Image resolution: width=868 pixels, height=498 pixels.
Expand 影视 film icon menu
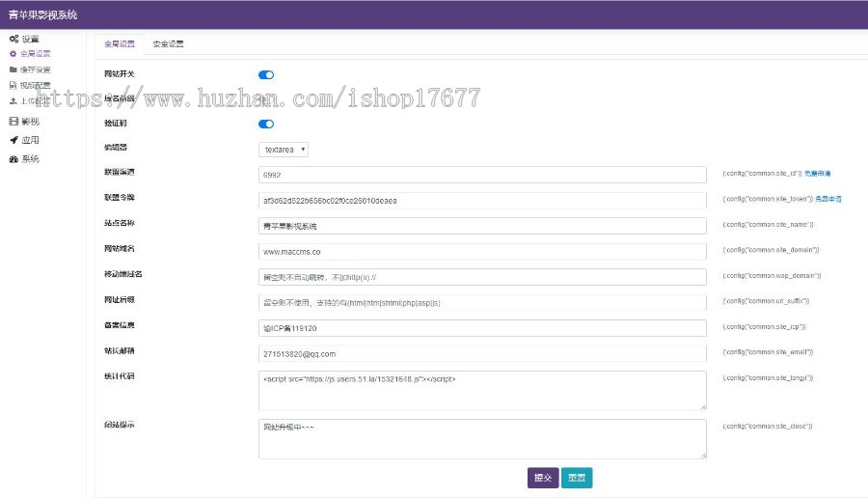point(24,122)
